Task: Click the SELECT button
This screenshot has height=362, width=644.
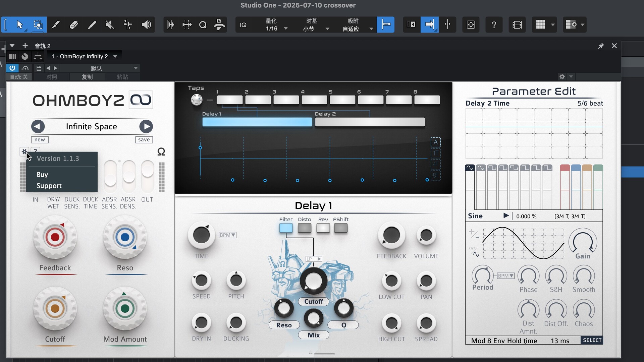Action: (592, 340)
